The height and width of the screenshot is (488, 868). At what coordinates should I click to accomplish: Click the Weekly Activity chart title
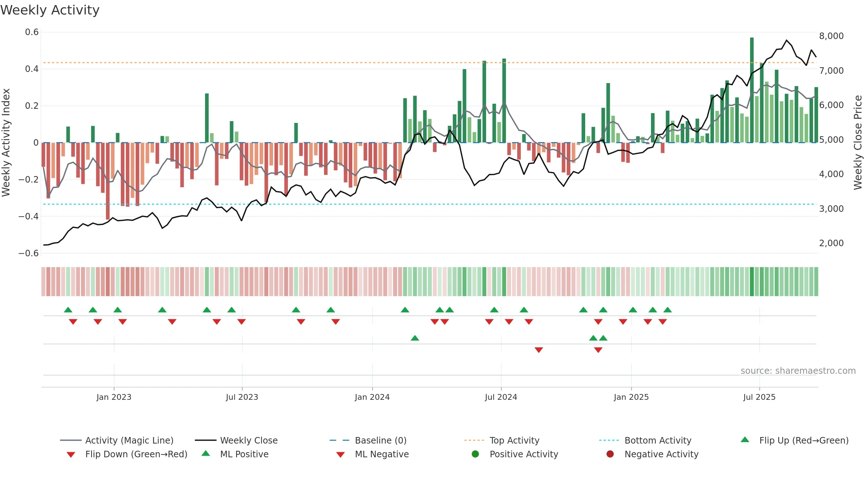coord(50,10)
